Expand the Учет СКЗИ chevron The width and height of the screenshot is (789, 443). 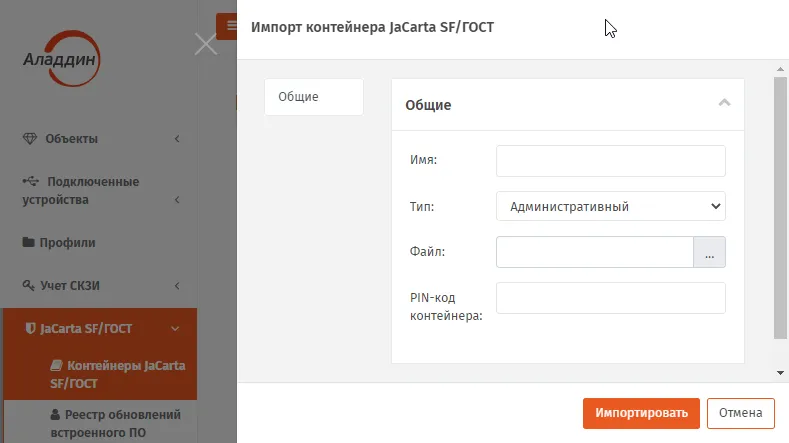click(177, 285)
